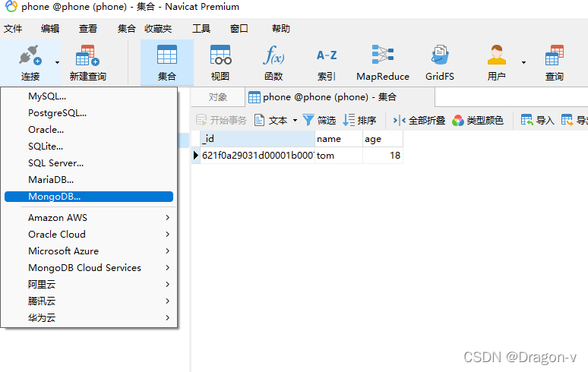The image size is (588, 372).
Task: Click the Query (查询) toolbar icon
Action: [x=555, y=55]
